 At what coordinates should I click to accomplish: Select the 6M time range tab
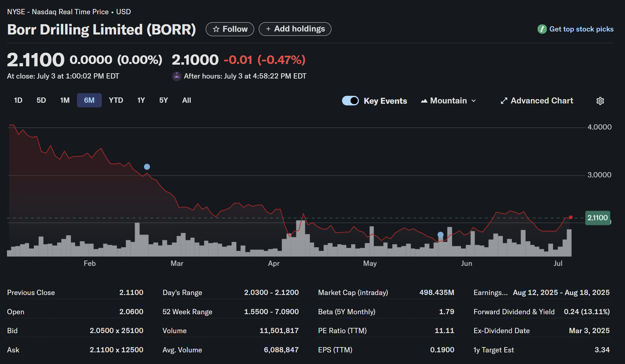[89, 100]
